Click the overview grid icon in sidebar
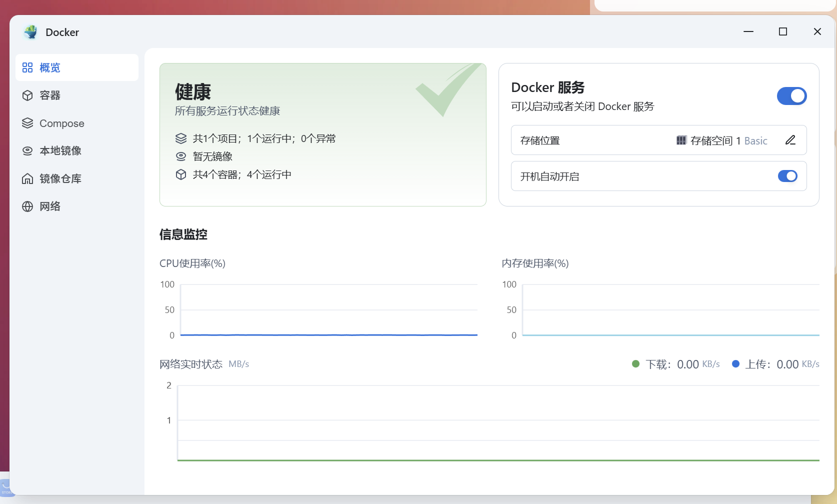This screenshot has width=837, height=504. tap(27, 67)
